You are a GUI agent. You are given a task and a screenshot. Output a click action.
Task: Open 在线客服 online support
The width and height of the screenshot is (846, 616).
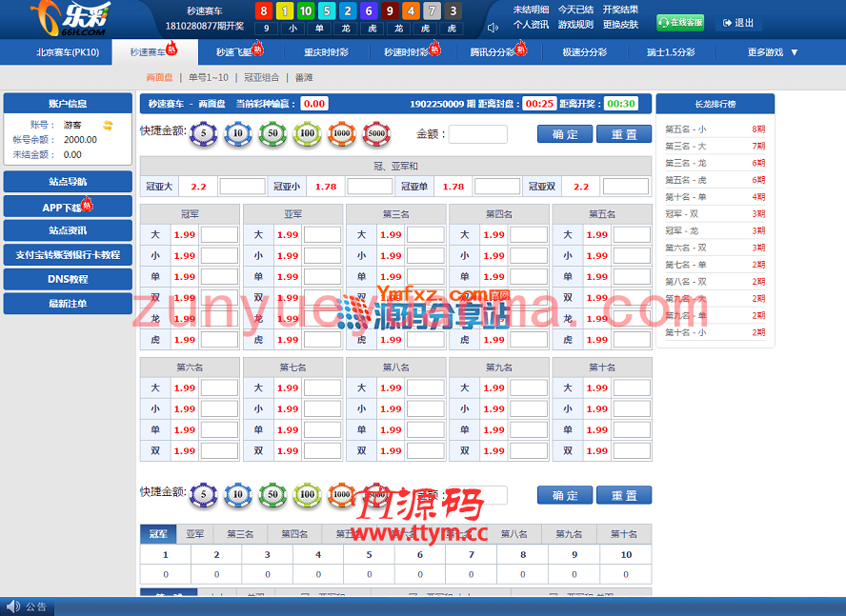(680, 23)
